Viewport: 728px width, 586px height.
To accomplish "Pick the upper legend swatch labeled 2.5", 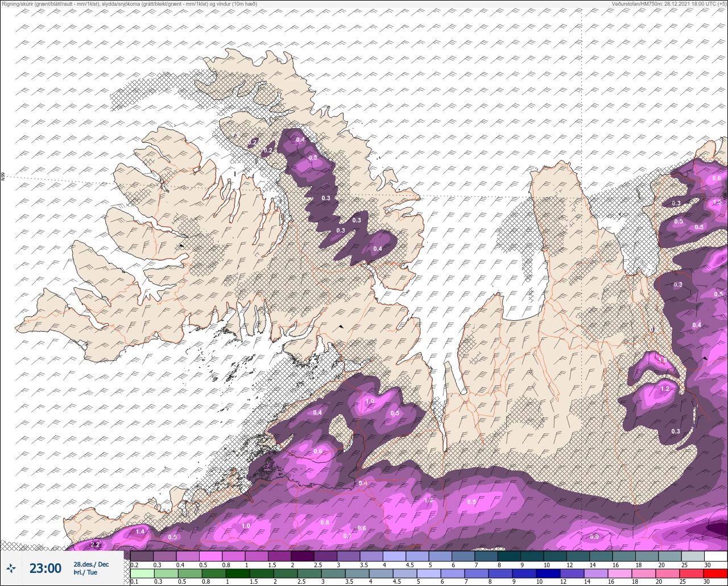I will (326, 556).
